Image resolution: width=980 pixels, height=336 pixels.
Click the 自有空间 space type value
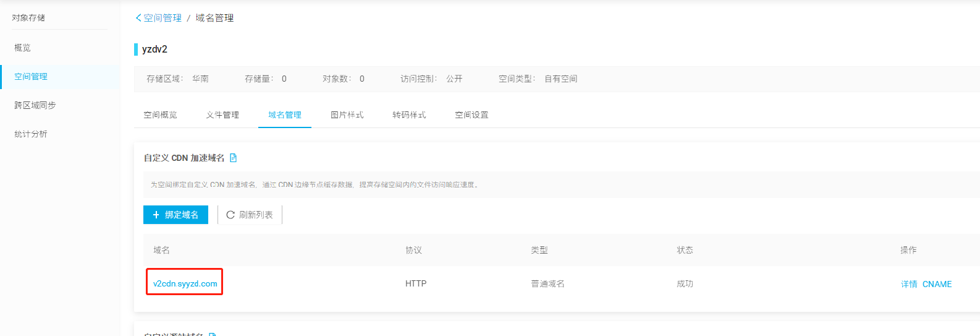click(x=560, y=79)
